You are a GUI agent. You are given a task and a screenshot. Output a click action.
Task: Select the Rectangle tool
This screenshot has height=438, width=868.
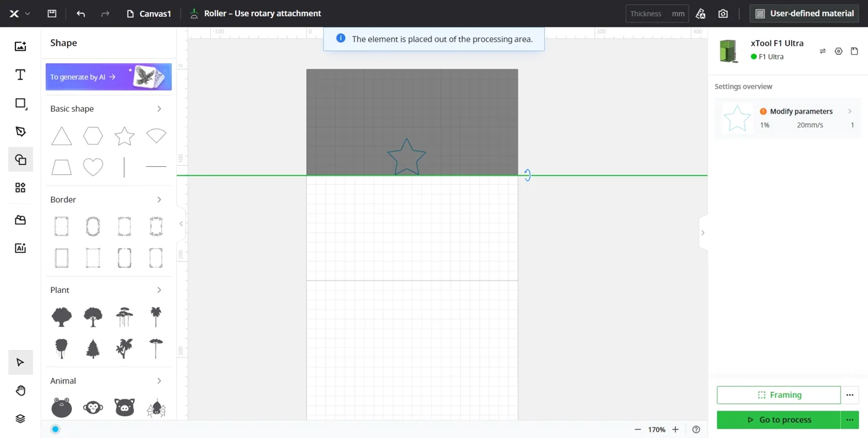pyautogui.click(x=20, y=103)
